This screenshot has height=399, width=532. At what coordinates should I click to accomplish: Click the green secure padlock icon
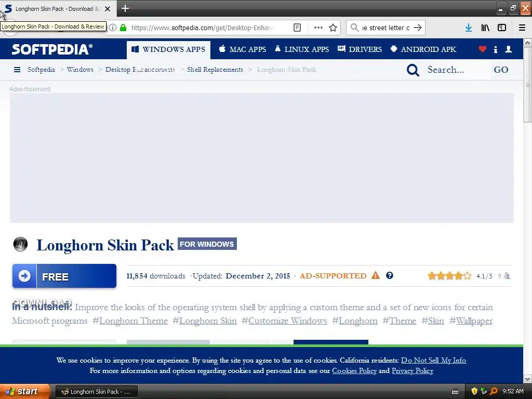pos(123,28)
